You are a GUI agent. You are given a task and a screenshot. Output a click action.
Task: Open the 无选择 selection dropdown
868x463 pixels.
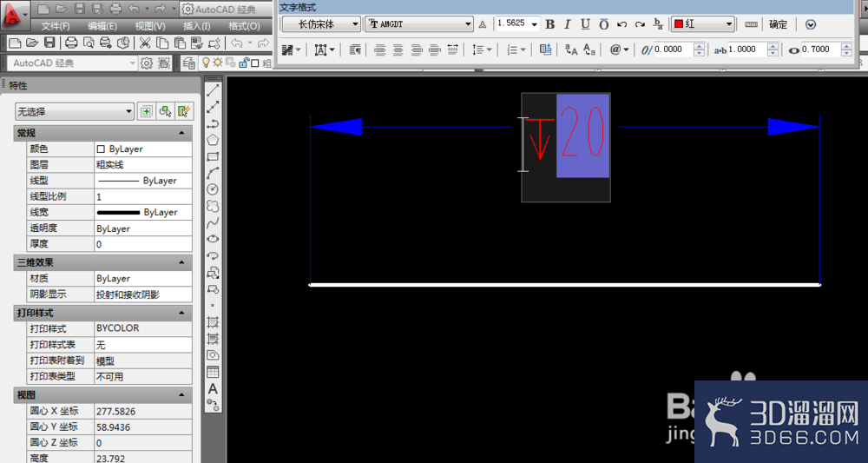click(74, 111)
